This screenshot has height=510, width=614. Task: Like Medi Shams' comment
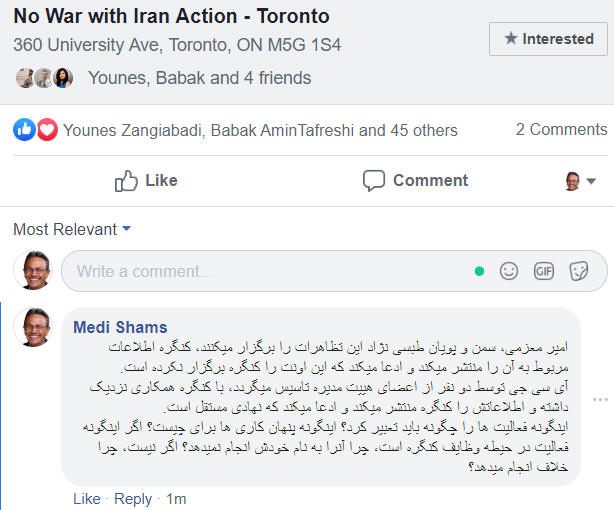tap(87, 499)
